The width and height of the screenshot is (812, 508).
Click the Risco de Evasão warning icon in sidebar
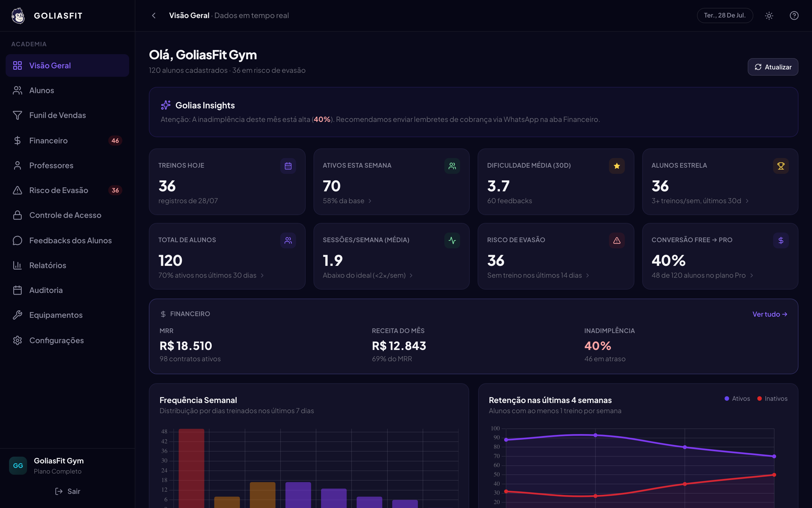pos(17,190)
